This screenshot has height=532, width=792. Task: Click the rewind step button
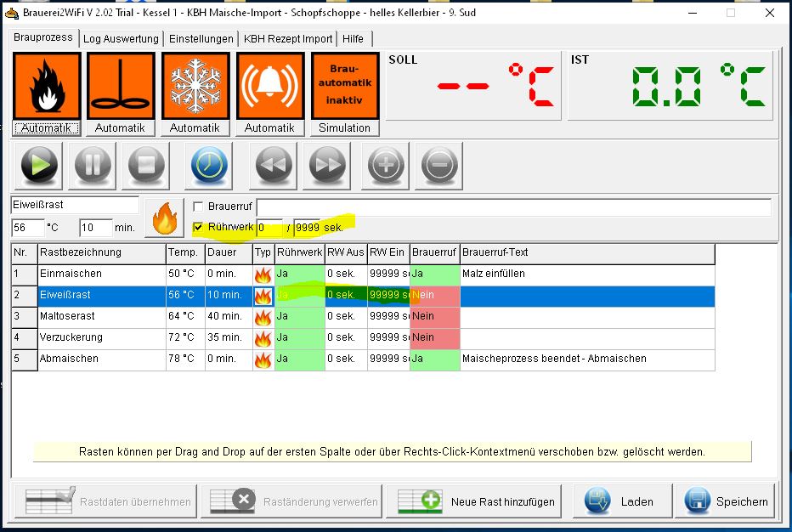point(273,165)
